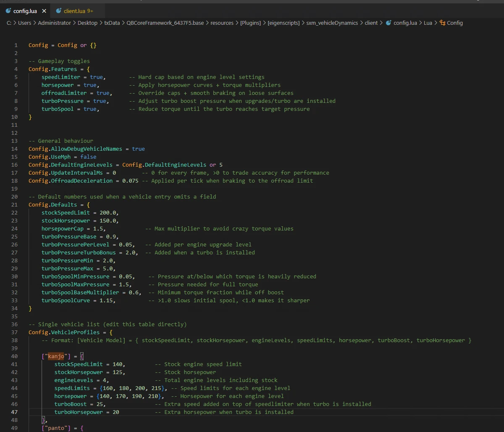The width and height of the screenshot is (504, 432).
Task: Click the "0.075" value of Config.OffroadDeceleration
Action: pos(130,181)
